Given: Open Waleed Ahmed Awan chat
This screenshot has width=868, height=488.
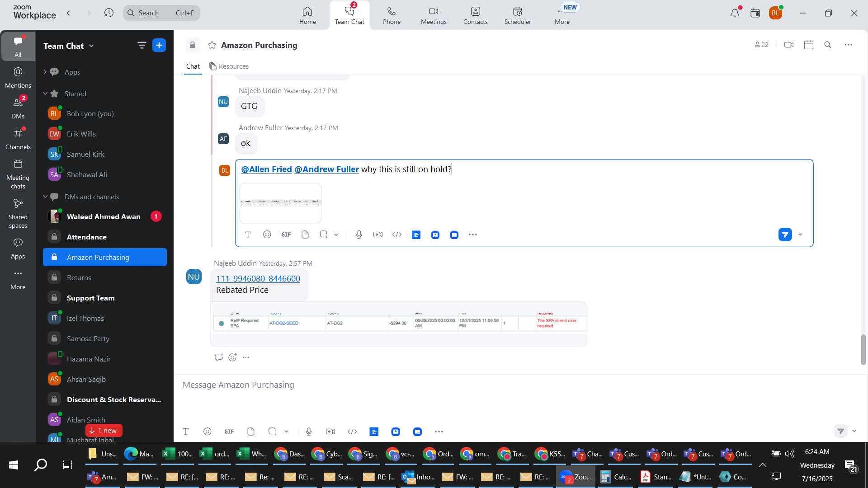Looking at the screenshot, I should click(105, 216).
